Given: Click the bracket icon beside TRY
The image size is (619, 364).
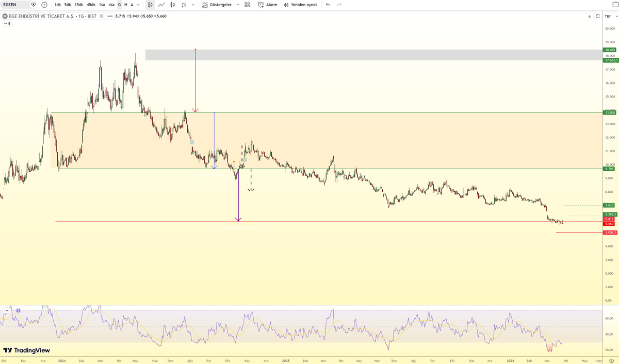Looking at the screenshot, I should (x=597, y=16).
